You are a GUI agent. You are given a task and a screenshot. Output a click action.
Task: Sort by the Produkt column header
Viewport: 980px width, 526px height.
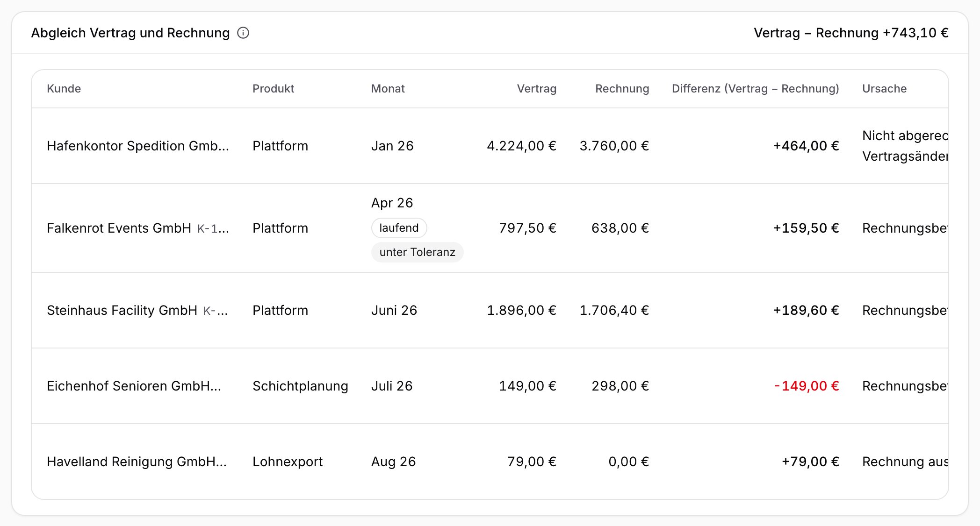pyautogui.click(x=273, y=89)
